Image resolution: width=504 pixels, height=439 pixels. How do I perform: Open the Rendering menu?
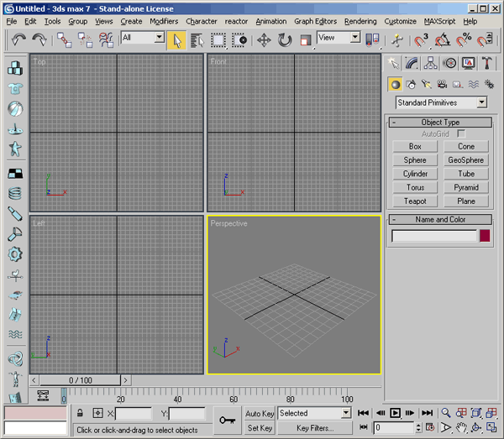(360, 21)
